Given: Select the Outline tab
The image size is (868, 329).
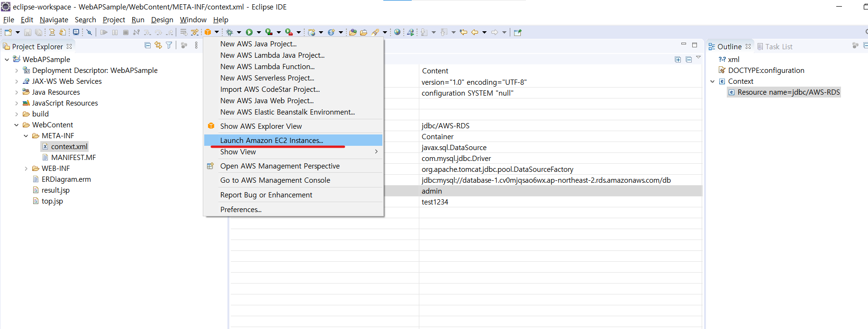Looking at the screenshot, I should coord(730,46).
